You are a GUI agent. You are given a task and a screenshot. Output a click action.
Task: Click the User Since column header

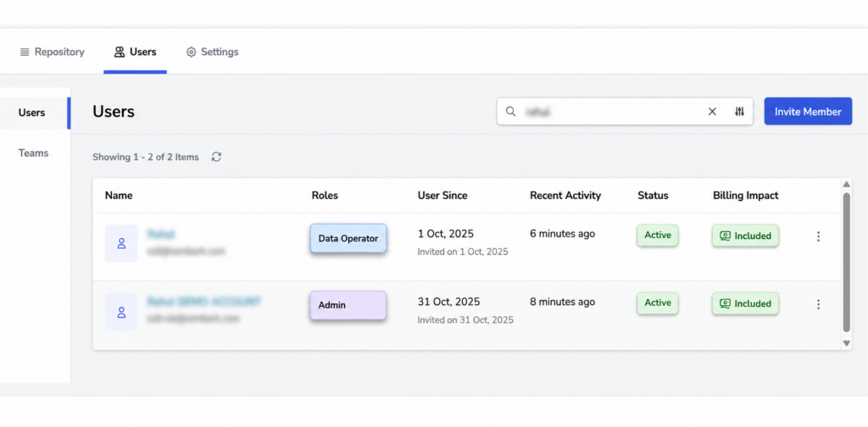(442, 195)
